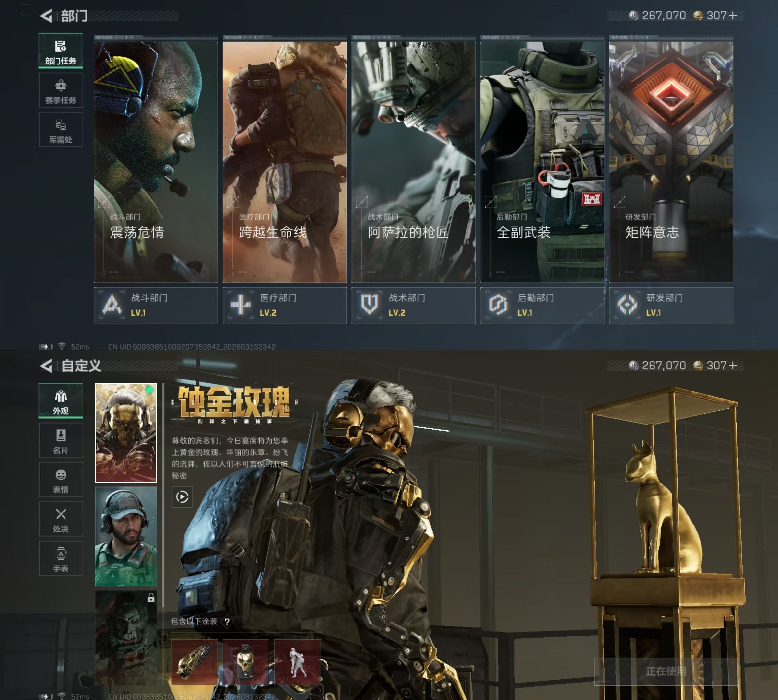Select the 处决 execution sidebar icon

click(61, 519)
